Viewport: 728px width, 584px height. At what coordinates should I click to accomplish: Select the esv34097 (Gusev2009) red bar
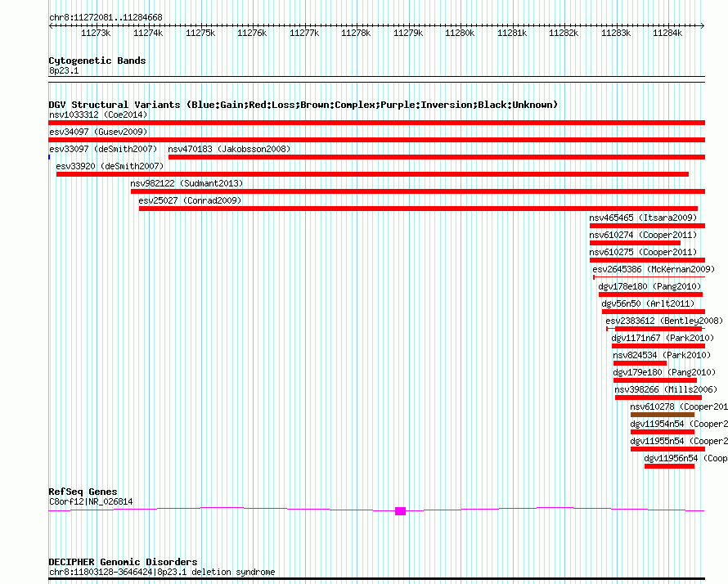(376, 140)
